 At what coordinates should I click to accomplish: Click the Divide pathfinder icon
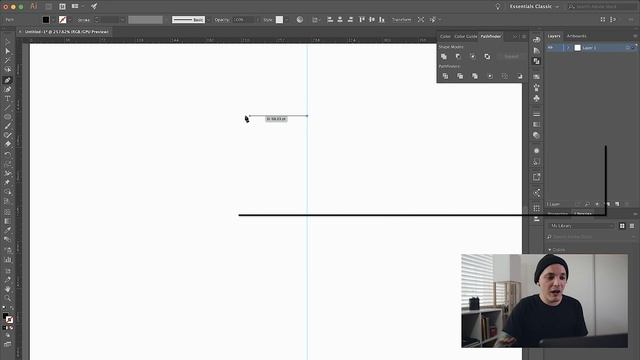pos(445,76)
